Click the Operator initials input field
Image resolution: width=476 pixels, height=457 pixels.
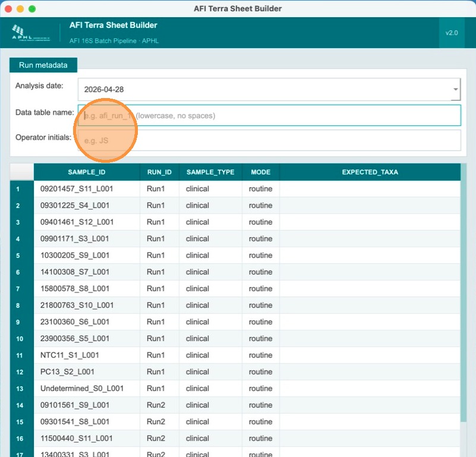269,140
